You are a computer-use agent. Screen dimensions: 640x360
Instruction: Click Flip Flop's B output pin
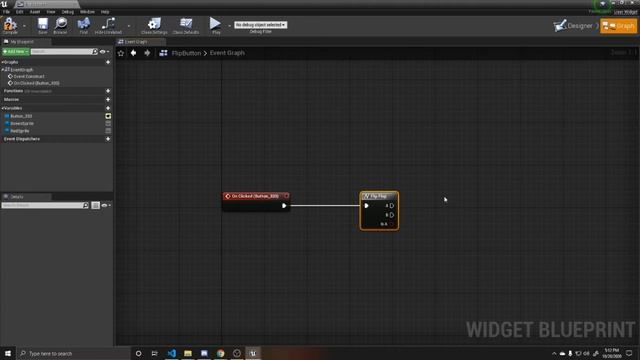point(391,215)
